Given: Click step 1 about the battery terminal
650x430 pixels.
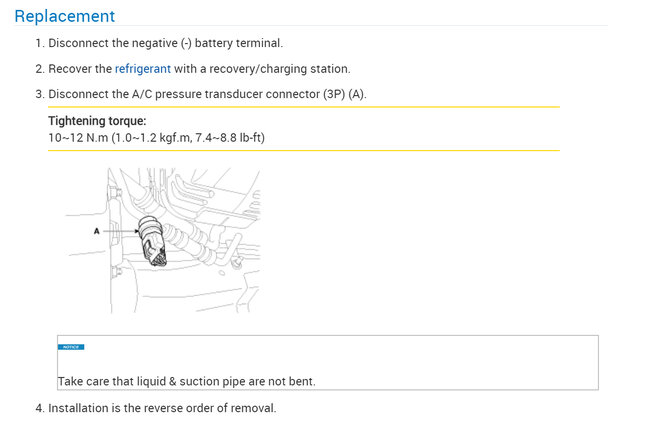Looking at the screenshot, I should (x=165, y=43).
